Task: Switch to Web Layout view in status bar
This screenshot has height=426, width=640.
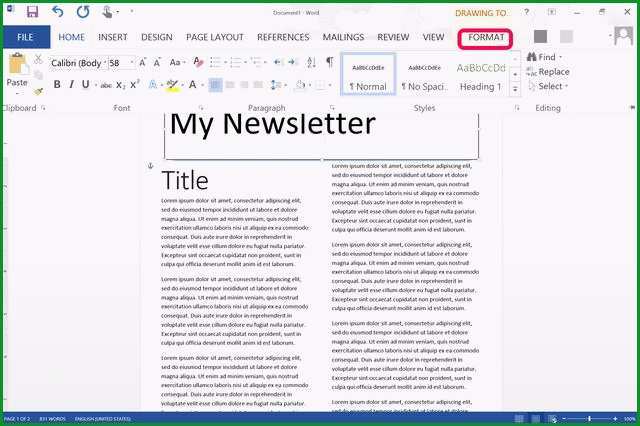Action: [x=552, y=419]
